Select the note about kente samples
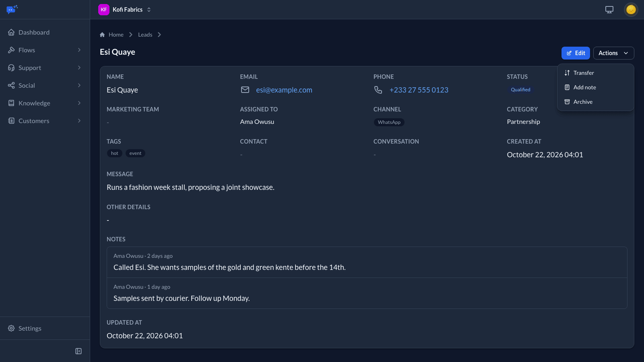644x362 pixels. [367, 262]
